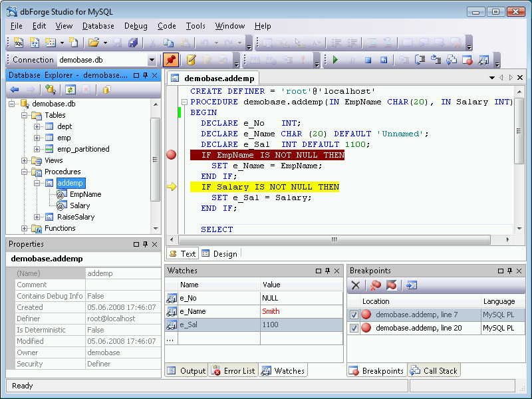This screenshot has height=399, width=532.
Task: Collapse the Tables tree node
Action: click(x=25, y=115)
